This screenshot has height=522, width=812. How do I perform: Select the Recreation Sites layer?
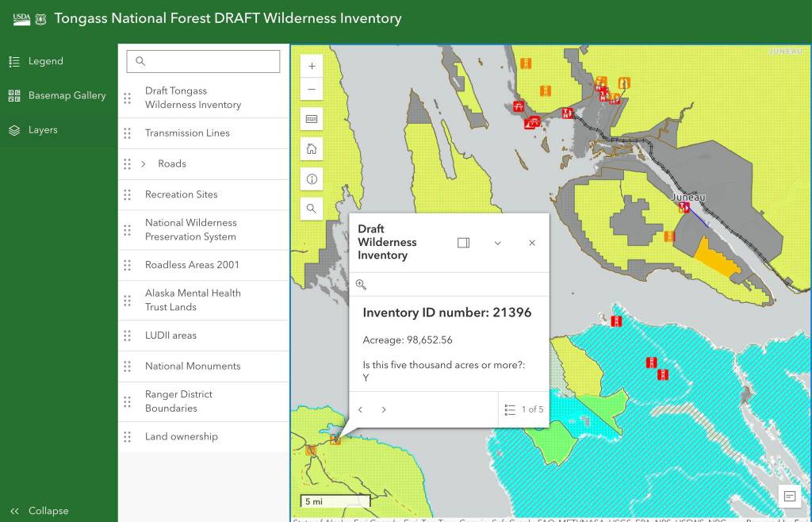181,194
